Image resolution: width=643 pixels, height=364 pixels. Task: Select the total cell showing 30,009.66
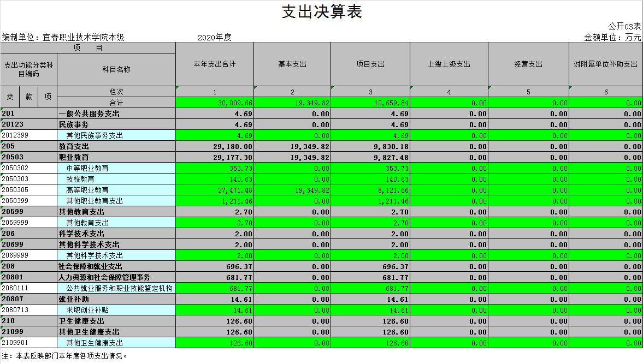215,103
